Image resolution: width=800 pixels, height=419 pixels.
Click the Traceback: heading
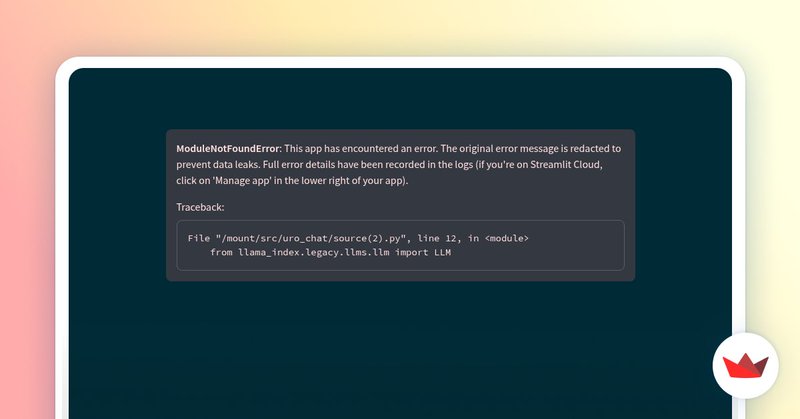pos(200,207)
